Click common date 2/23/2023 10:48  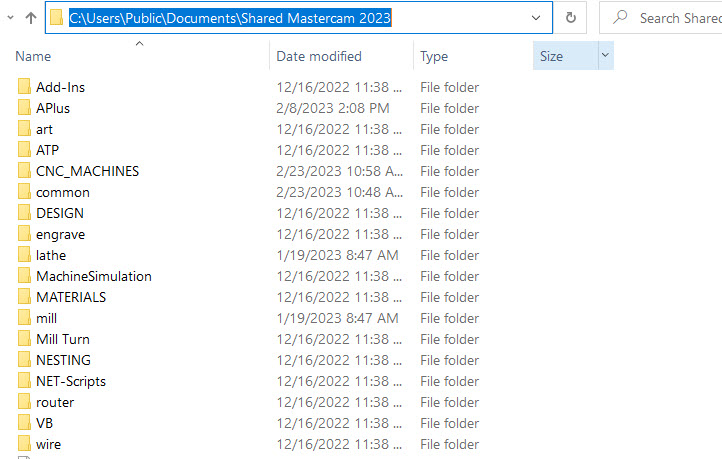[340, 192]
